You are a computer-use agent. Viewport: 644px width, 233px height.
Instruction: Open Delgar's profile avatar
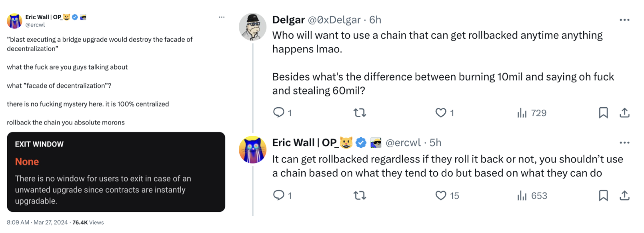click(x=252, y=27)
